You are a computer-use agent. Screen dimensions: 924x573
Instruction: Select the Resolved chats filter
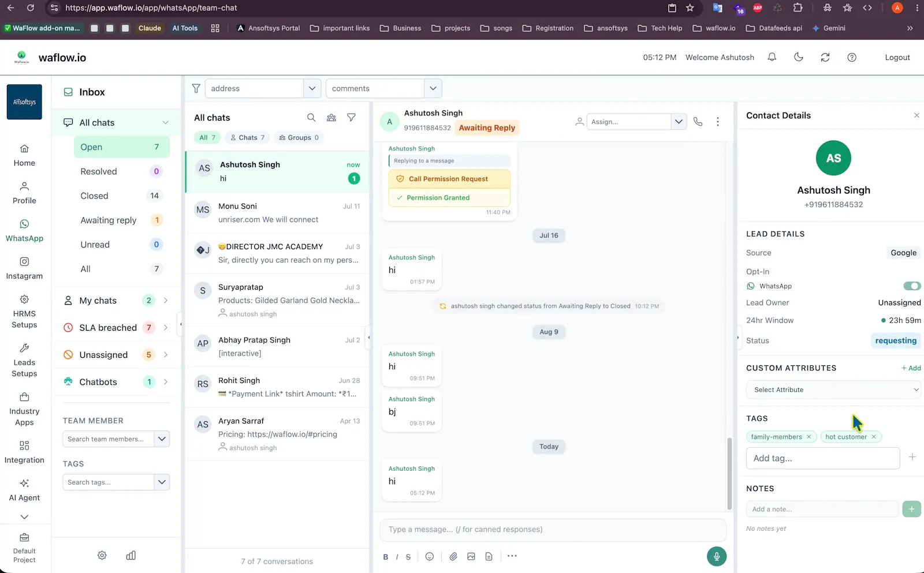pyautogui.click(x=122, y=171)
